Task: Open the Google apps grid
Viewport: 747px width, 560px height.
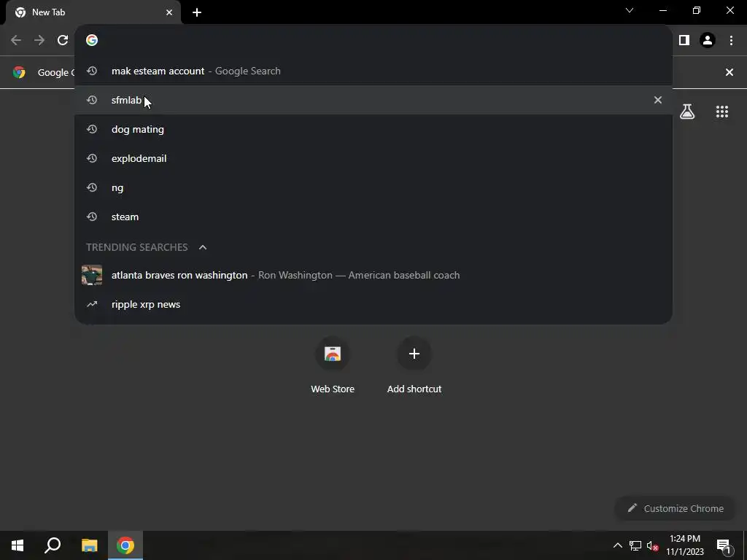Action: point(722,112)
